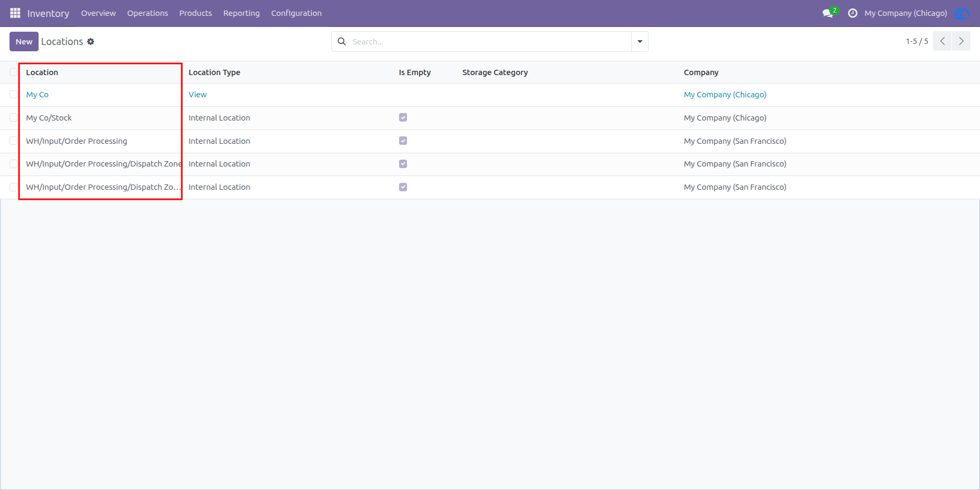Viewport: 980px width, 490px height.
Task: Go to next page arrow
Action: pos(961,41)
